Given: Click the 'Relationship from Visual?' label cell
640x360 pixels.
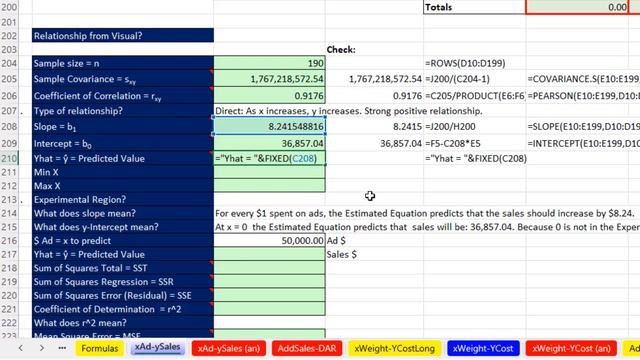Looking at the screenshot, I should coord(123,36).
